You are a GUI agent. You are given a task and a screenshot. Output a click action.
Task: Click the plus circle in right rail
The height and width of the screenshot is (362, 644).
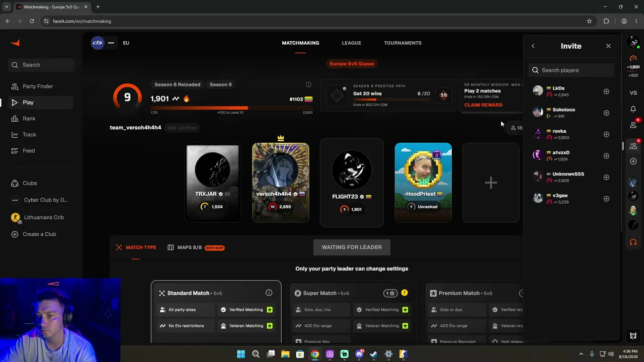tap(633, 161)
